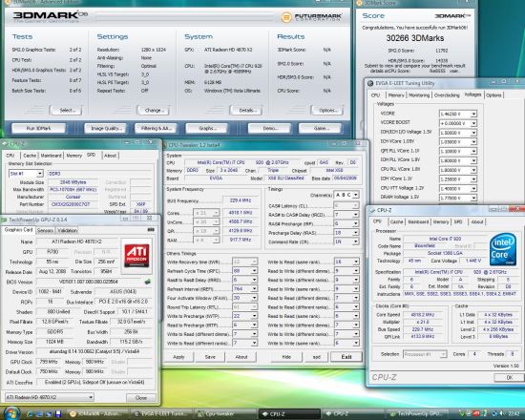Click the Close button in GPU-Z
Viewport: 525px width, 420px height.
141,397
